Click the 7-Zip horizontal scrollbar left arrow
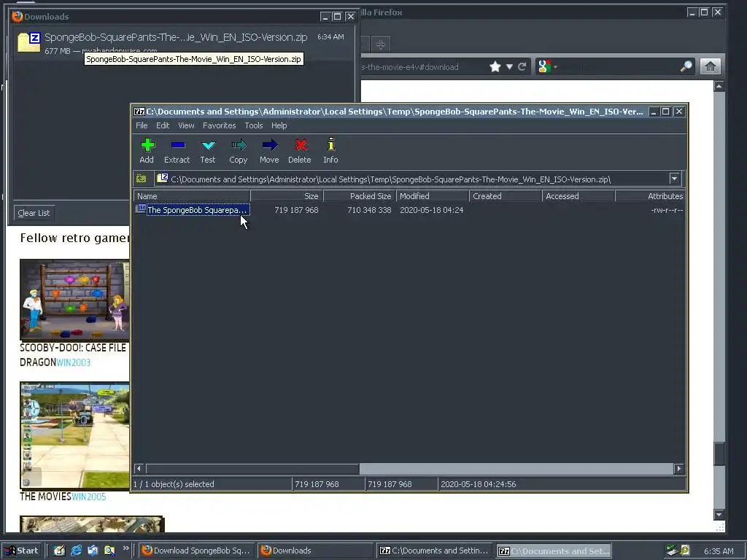Viewport: 747px width, 560px height. coord(139,469)
